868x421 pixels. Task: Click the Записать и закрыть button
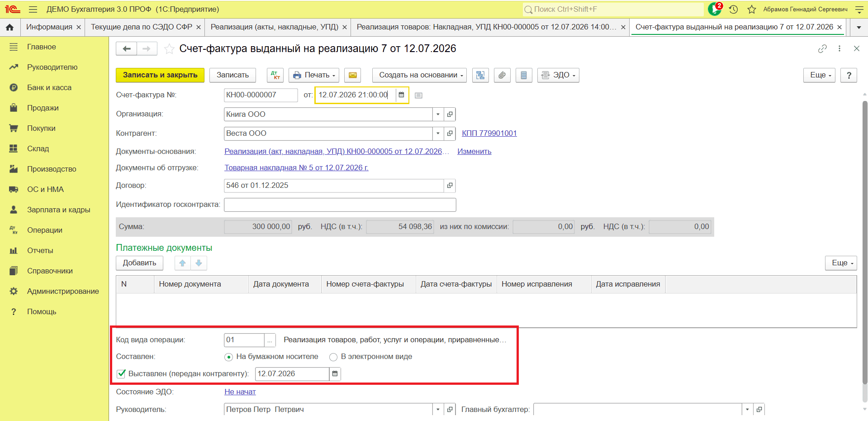coord(160,75)
